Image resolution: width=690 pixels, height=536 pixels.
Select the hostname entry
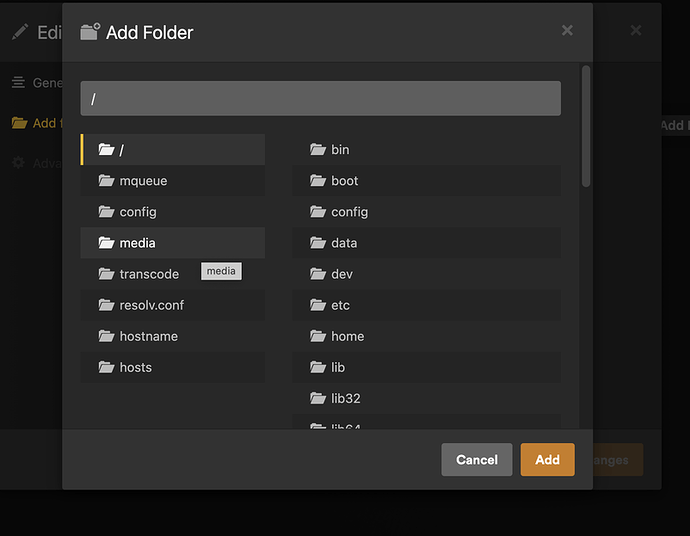pos(172,336)
